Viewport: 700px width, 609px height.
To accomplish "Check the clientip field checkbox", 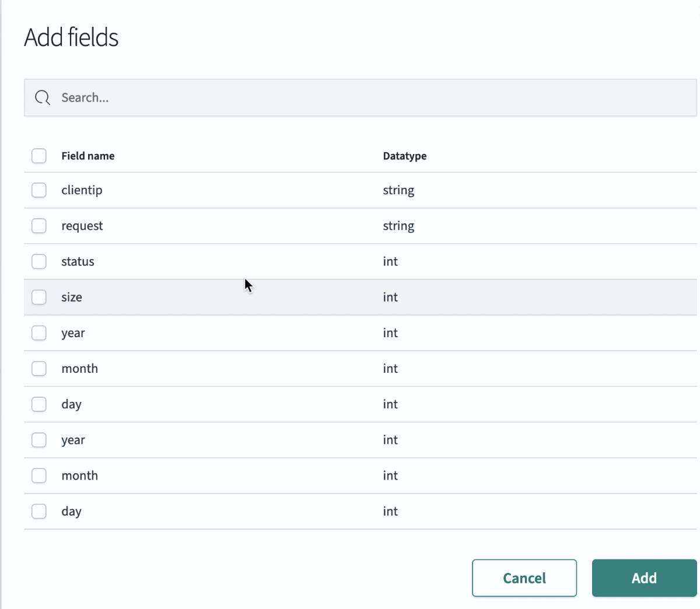I will pyautogui.click(x=39, y=190).
